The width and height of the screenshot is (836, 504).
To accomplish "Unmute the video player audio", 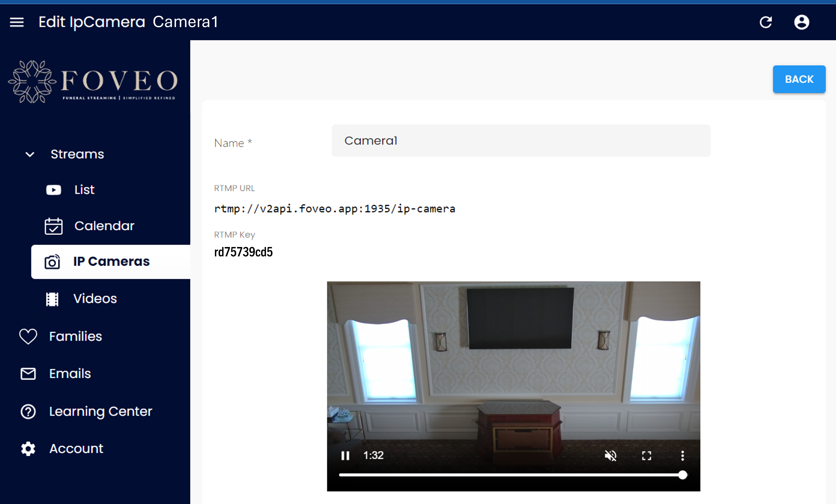I will (x=611, y=456).
